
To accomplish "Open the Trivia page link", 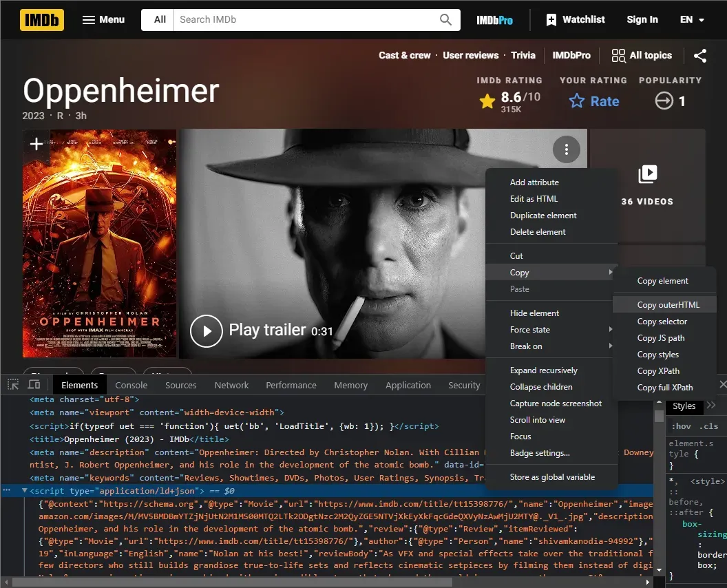I will [523, 55].
